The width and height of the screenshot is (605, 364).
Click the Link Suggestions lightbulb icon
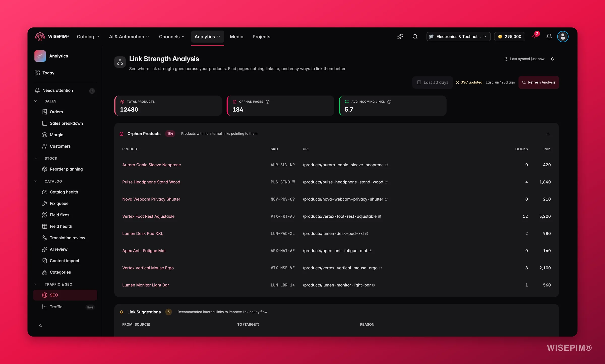point(122,312)
